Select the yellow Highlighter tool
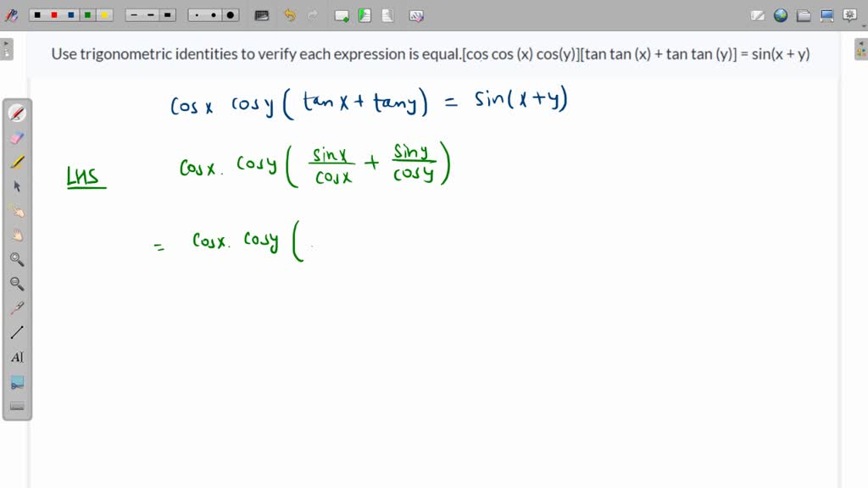 click(x=17, y=162)
